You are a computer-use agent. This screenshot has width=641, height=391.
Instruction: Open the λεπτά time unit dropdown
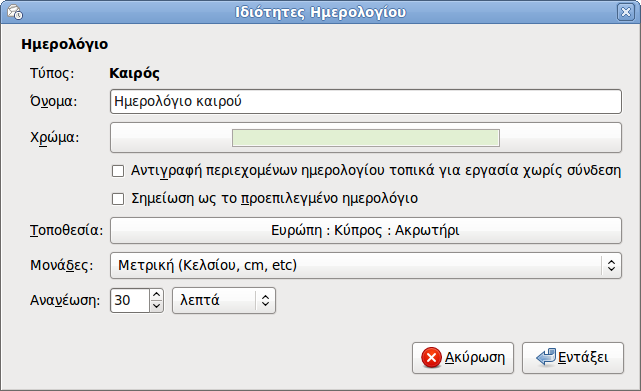224,301
